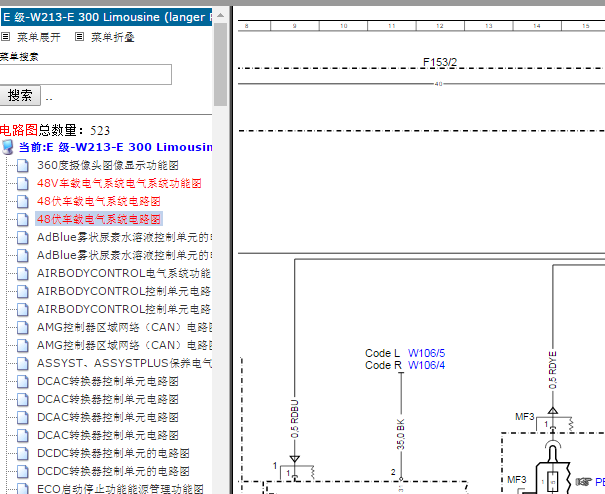Screen dimensions: 605x494
Task: Click ruler column 10 in diagram header
Action: point(343,26)
